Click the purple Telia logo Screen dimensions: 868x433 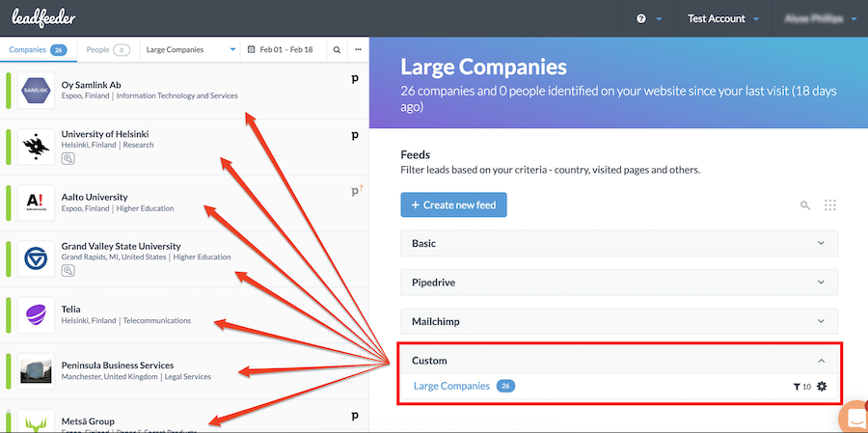[36, 315]
